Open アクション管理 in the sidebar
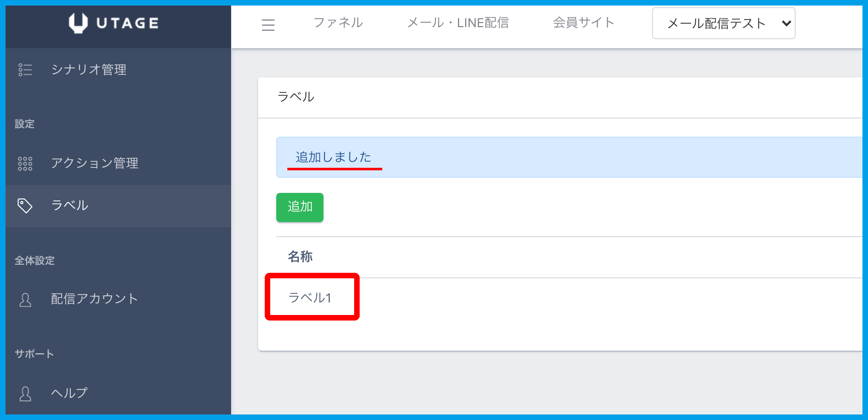 coord(94,163)
